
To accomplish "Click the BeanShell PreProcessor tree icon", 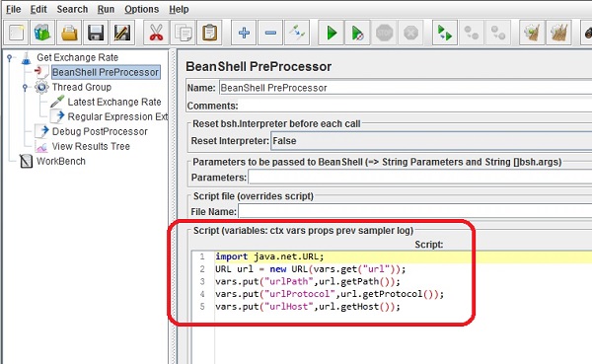I will pyautogui.click(x=41, y=72).
